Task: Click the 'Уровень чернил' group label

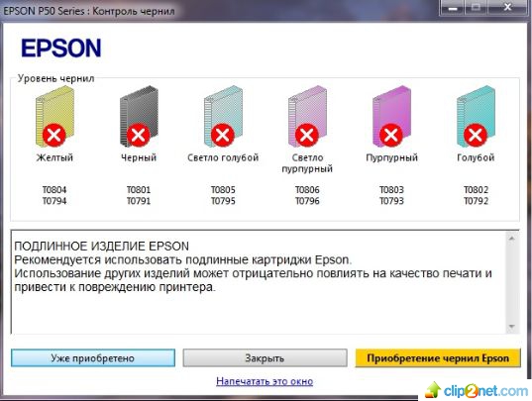Action: [56, 78]
